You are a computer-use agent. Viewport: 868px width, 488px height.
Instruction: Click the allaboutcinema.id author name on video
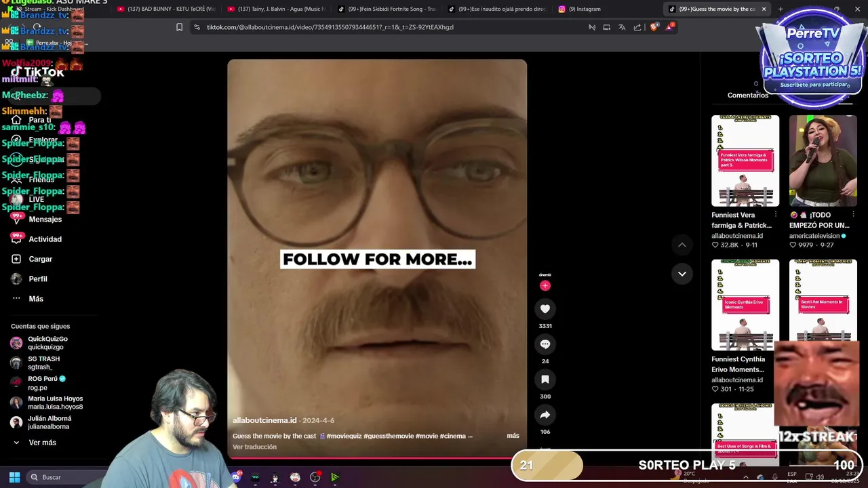(264, 420)
